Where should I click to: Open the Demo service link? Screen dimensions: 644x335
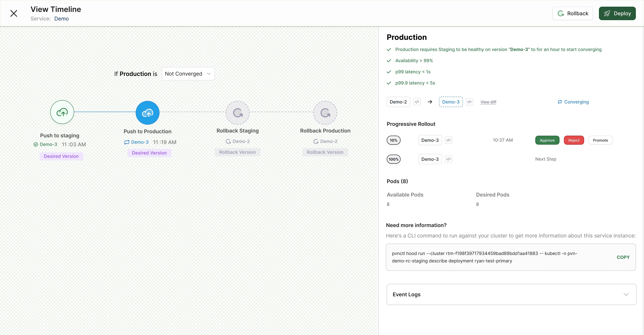[x=61, y=19]
